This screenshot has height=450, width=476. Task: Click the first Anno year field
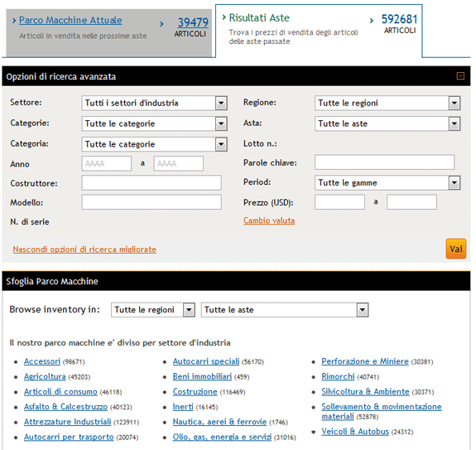pyautogui.click(x=106, y=163)
